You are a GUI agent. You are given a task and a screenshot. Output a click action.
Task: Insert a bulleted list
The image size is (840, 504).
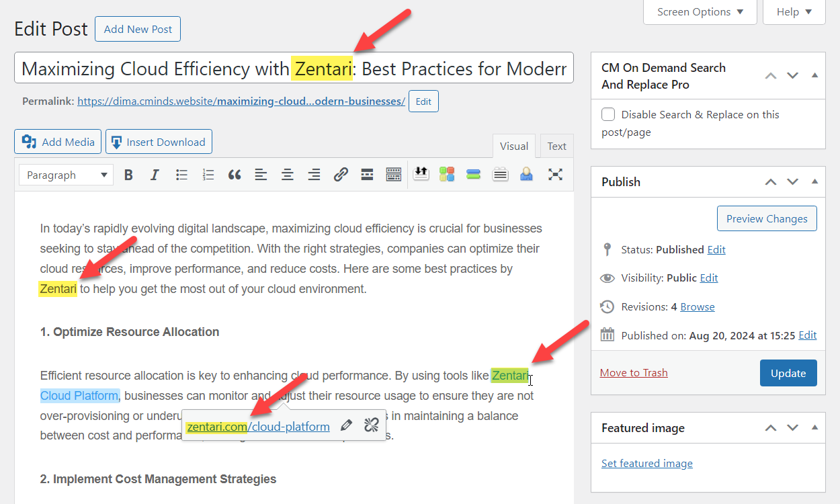(x=181, y=175)
